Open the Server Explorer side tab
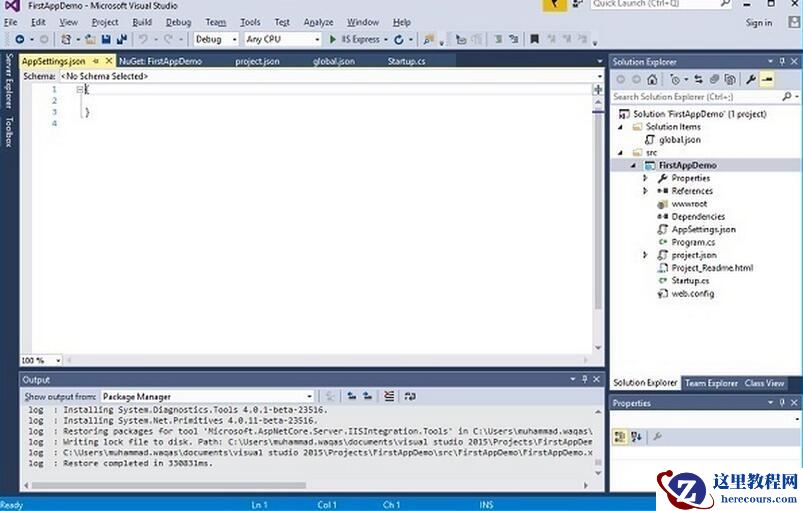The height and width of the screenshot is (511, 803). tap(9, 81)
